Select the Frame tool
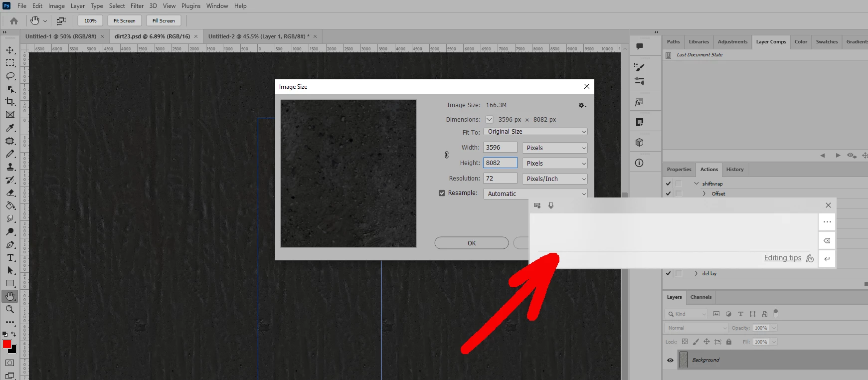Screen dimensions: 868x380 coord(10,115)
